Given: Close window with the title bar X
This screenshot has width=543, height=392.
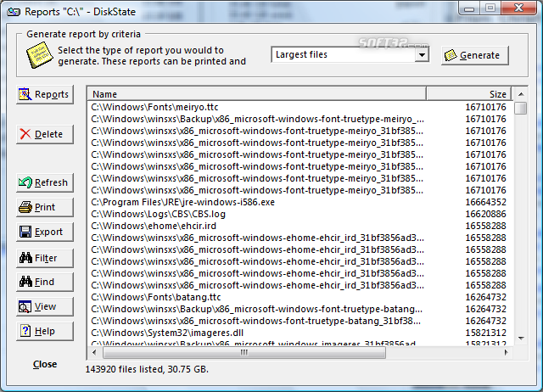Looking at the screenshot, I should pos(518,8).
